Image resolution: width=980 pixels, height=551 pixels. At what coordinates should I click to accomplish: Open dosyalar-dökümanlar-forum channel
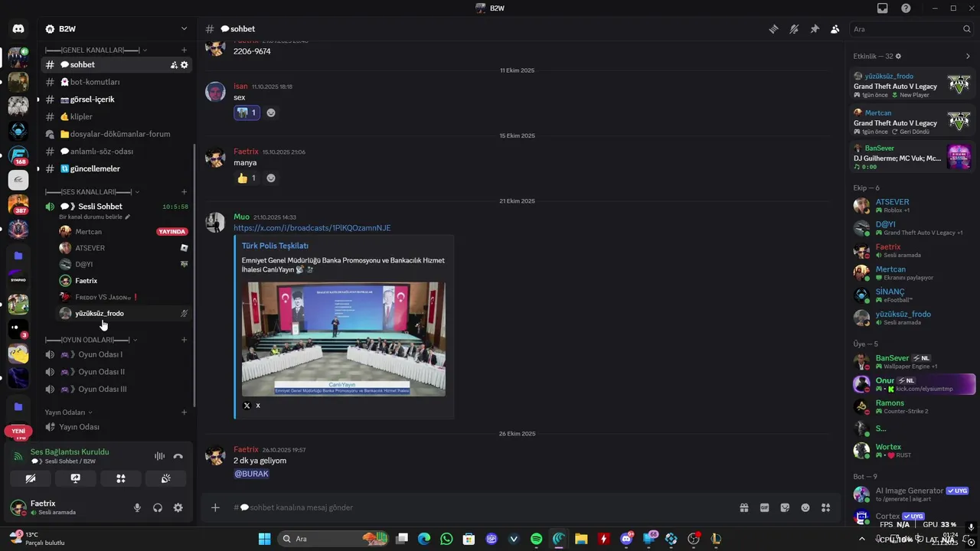pyautogui.click(x=116, y=134)
